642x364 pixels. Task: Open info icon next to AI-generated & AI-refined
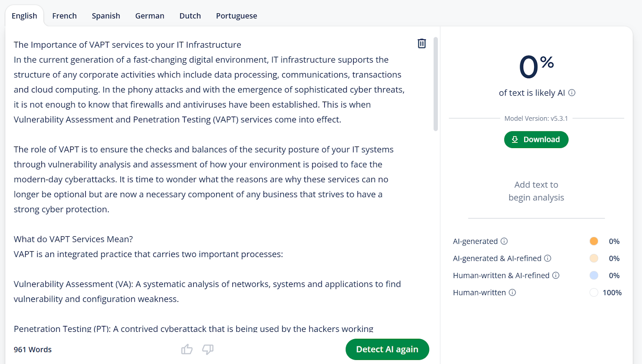tap(548, 258)
